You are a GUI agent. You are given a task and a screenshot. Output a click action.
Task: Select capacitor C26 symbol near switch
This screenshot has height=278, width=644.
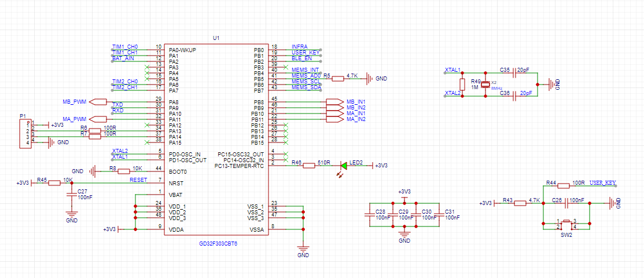(566, 203)
